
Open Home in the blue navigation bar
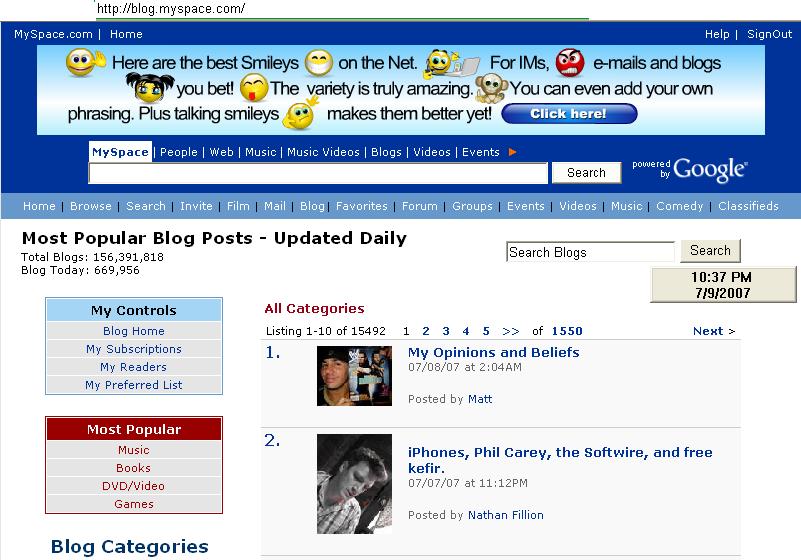39,206
